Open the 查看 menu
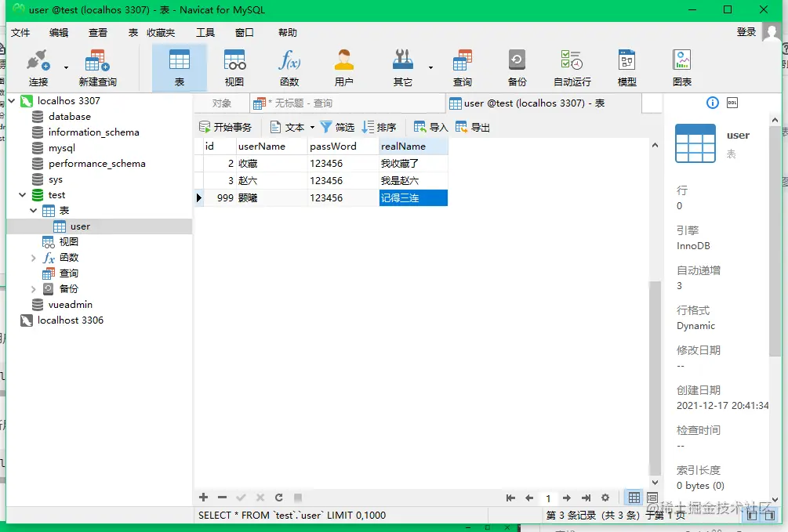788x532 pixels. click(98, 33)
